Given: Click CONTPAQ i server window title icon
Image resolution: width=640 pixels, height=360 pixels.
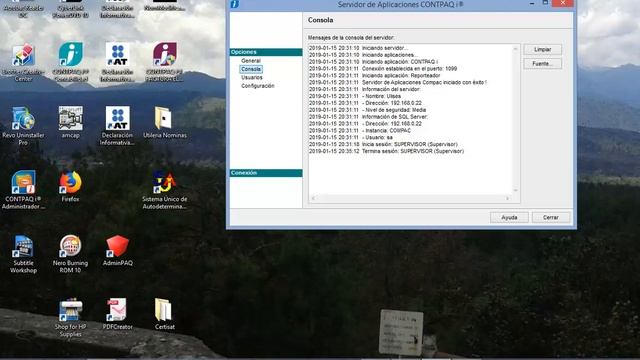Looking at the screenshot, I should point(235,4).
